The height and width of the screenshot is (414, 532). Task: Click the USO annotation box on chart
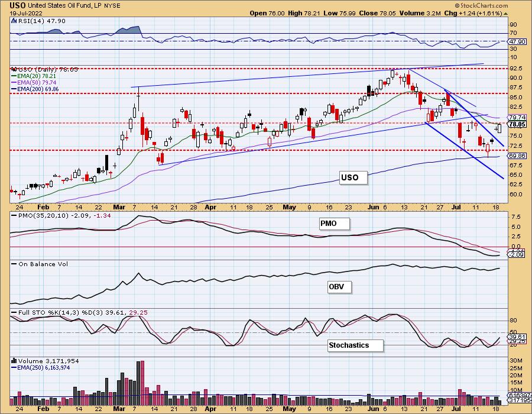point(353,177)
